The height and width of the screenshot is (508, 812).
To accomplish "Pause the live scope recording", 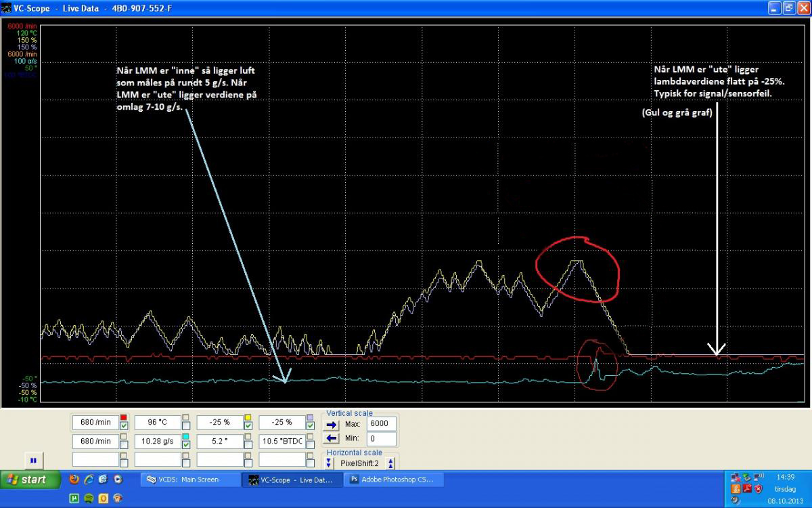I will [x=33, y=461].
